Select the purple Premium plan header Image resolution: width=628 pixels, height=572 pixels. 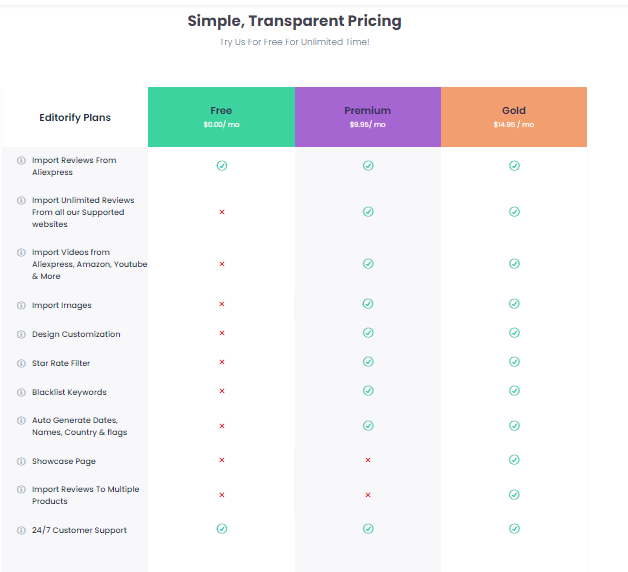click(368, 117)
